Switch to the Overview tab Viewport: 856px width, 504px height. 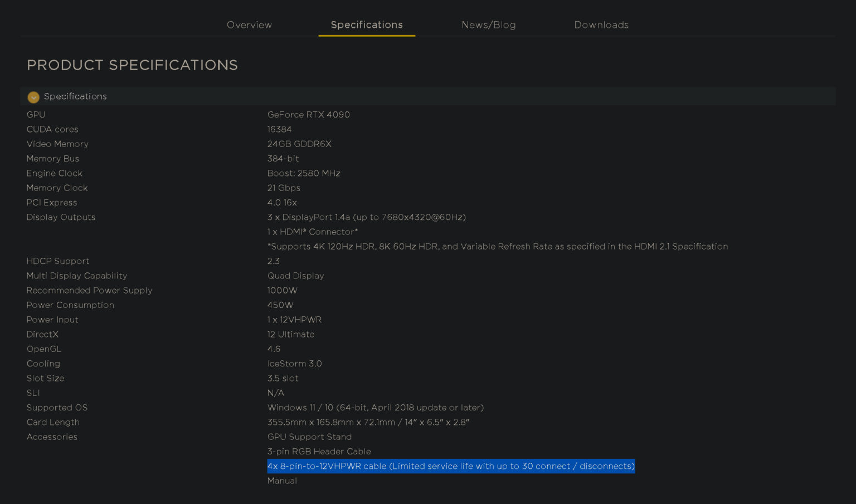point(249,25)
